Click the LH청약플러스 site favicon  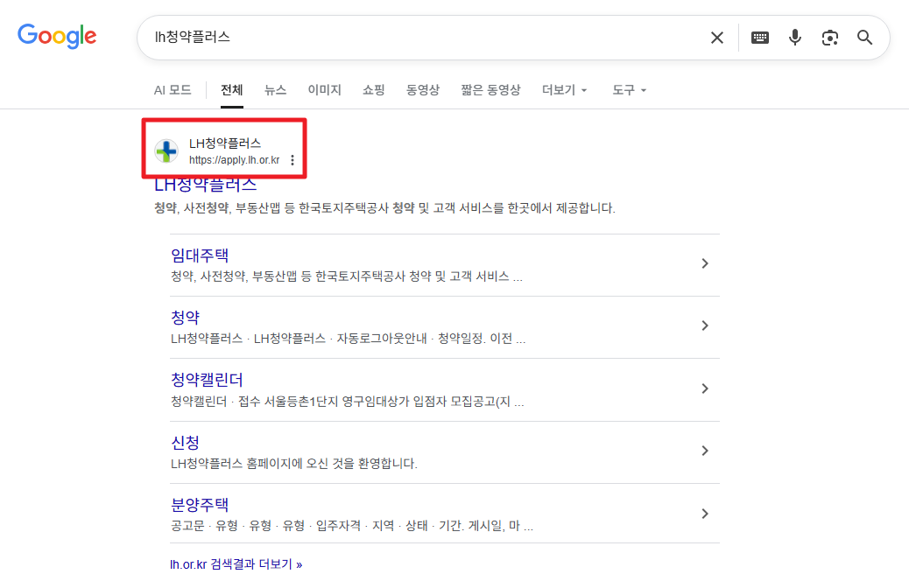166,150
